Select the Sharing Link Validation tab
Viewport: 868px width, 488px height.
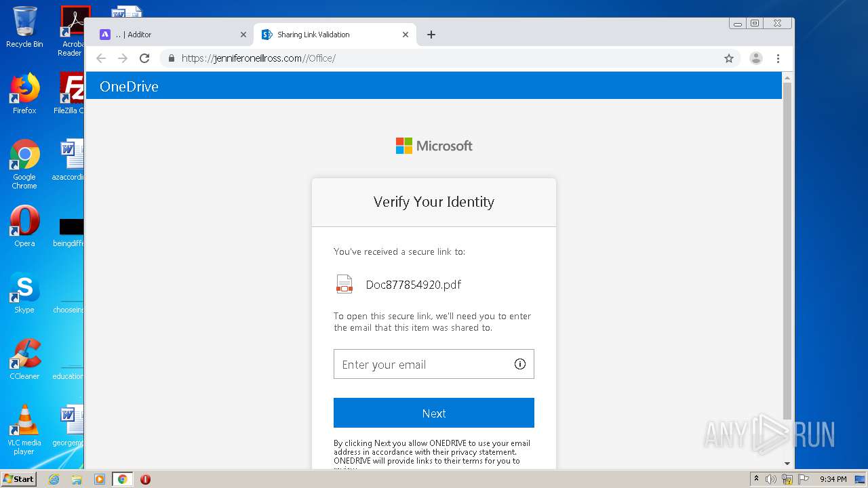point(335,35)
